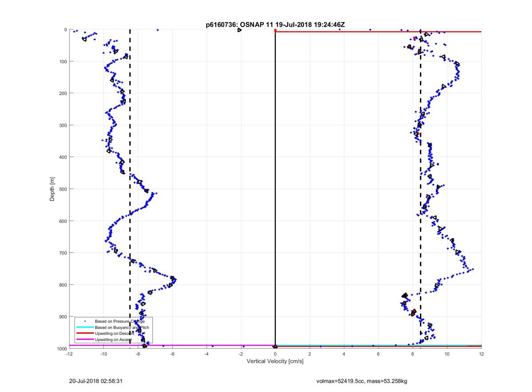The width and height of the screenshot is (532, 392).
Task: Click x-axis tick label '2'
Action: pyautogui.click(x=309, y=354)
